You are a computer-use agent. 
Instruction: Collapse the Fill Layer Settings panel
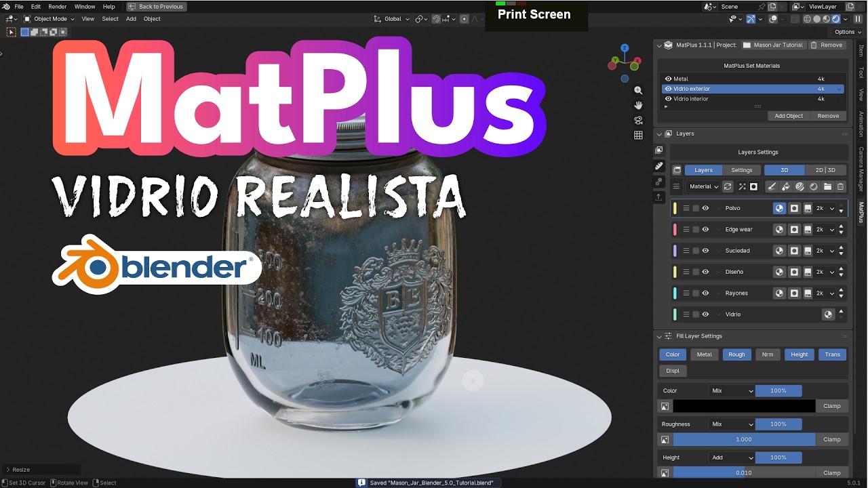tap(659, 336)
